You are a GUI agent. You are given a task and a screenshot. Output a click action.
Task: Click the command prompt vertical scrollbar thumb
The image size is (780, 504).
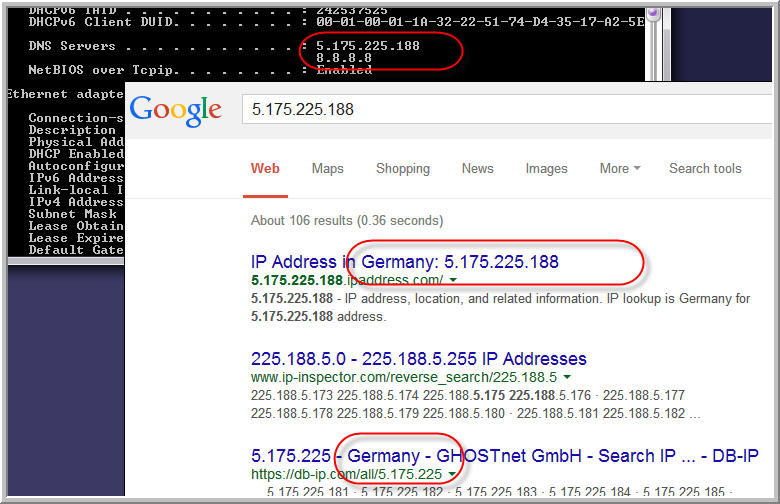653,14
